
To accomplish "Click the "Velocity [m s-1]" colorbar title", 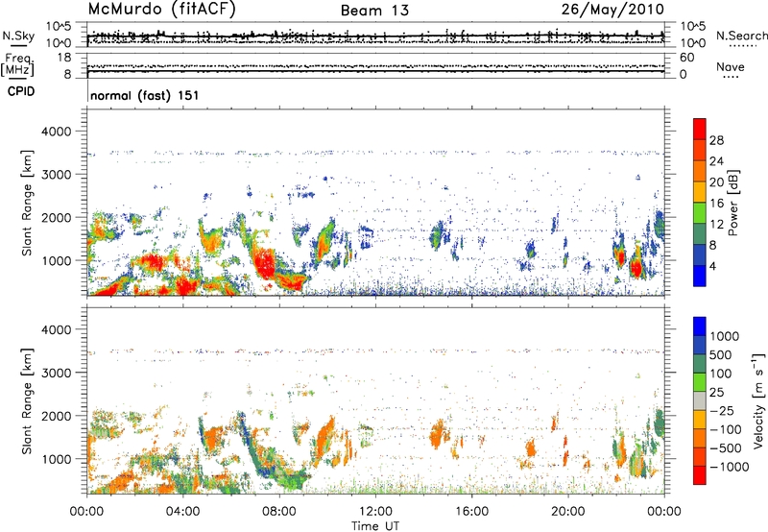I will (758, 400).
